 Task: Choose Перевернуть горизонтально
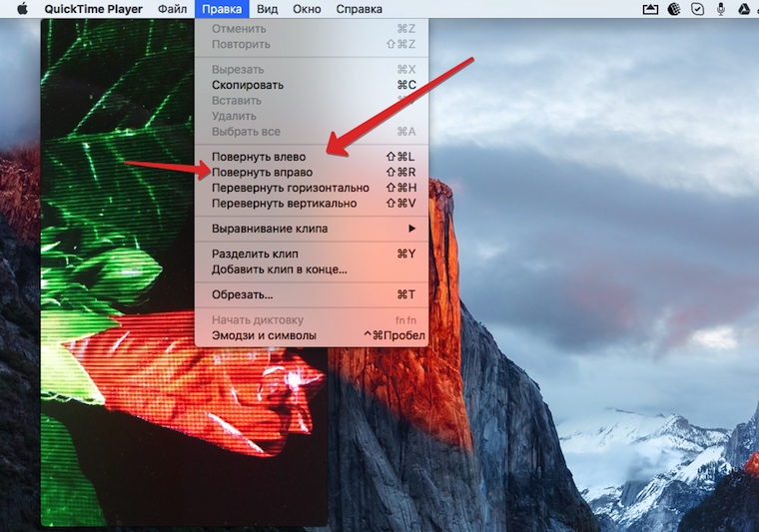click(312, 188)
